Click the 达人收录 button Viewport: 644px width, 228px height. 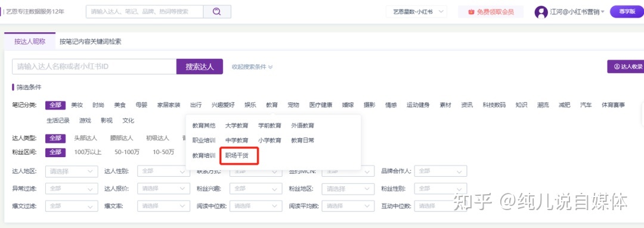click(626, 67)
